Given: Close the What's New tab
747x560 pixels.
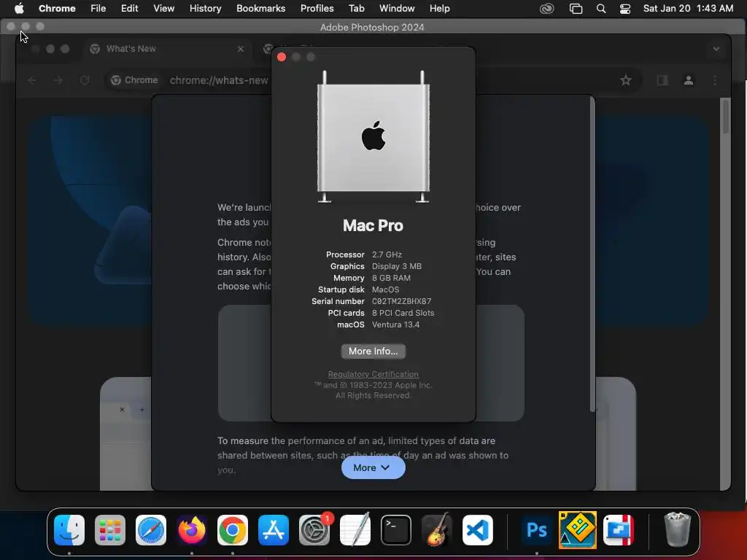Looking at the screenshot, I should 241,49.
